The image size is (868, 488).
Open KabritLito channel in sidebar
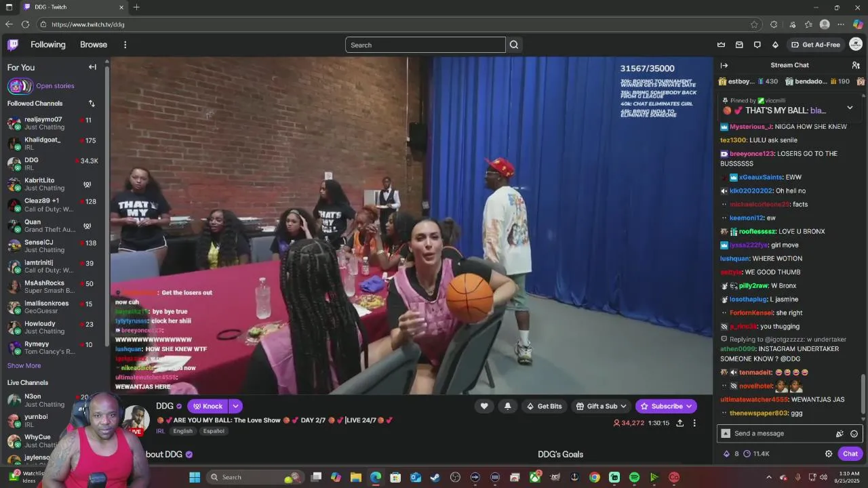pyautogui.click(x=53, y=184)
